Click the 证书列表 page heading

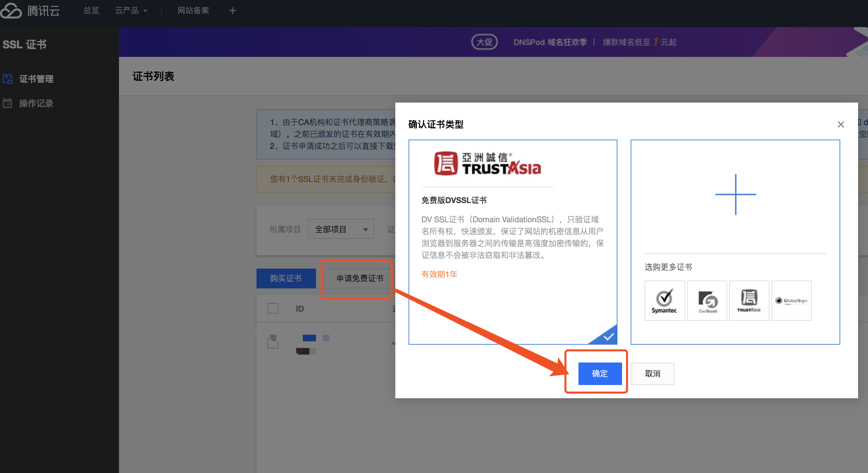click(153, 76)
